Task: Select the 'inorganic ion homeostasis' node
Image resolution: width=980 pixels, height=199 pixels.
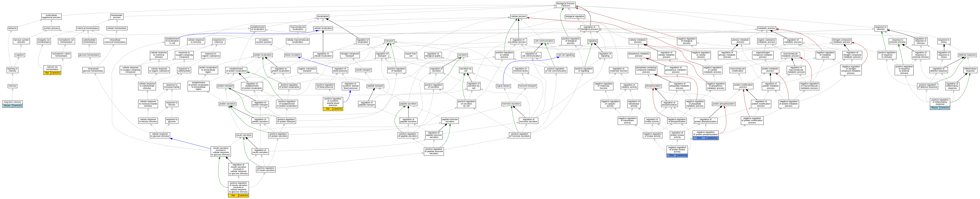Action: [44, 41]
